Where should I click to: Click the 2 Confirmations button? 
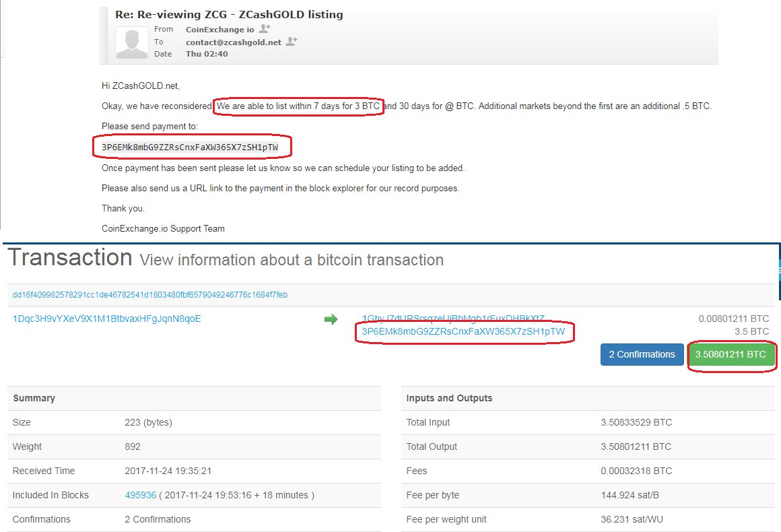(x=642, y=354)
